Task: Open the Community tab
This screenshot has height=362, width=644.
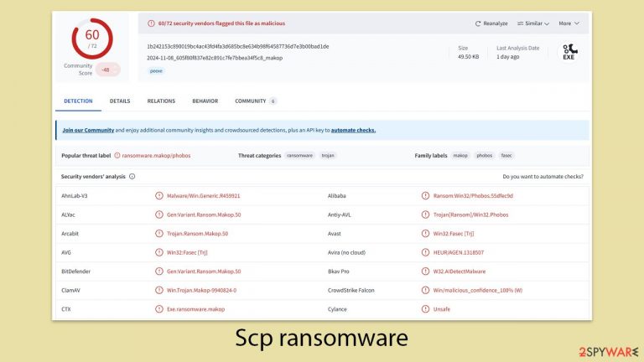Action: tap(255, 101)
